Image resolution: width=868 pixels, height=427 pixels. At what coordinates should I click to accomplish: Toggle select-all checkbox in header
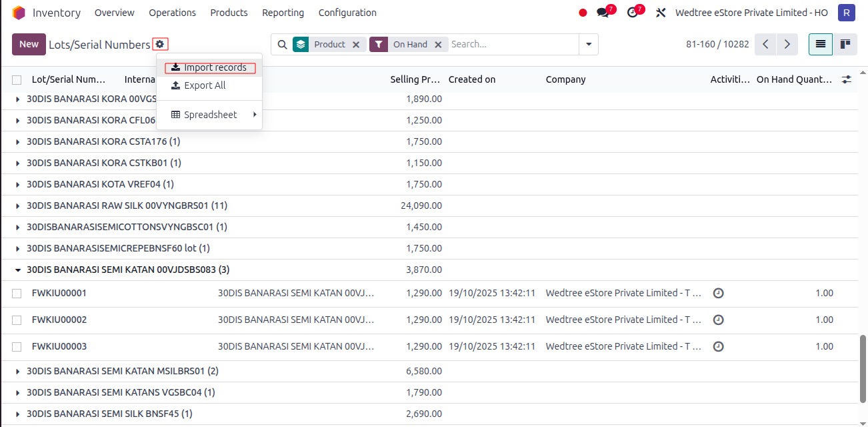click(x=17, y=80)
